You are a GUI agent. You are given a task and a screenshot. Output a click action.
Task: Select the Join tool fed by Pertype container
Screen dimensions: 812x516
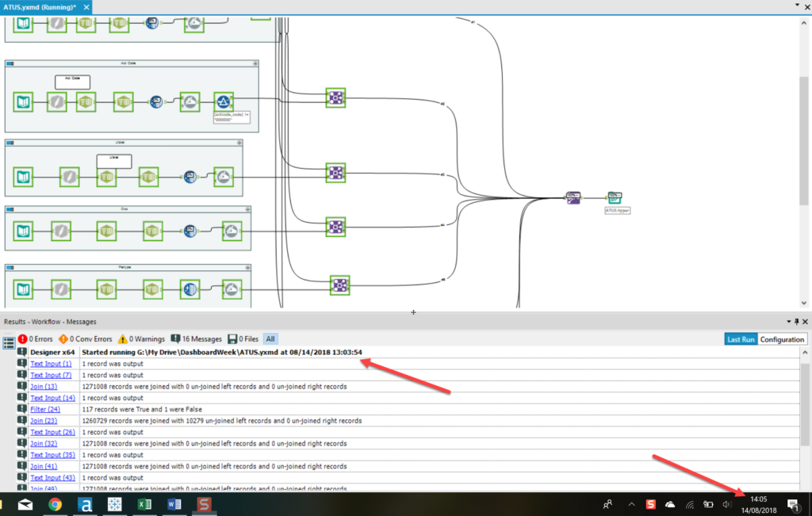[x=339, y=285]
